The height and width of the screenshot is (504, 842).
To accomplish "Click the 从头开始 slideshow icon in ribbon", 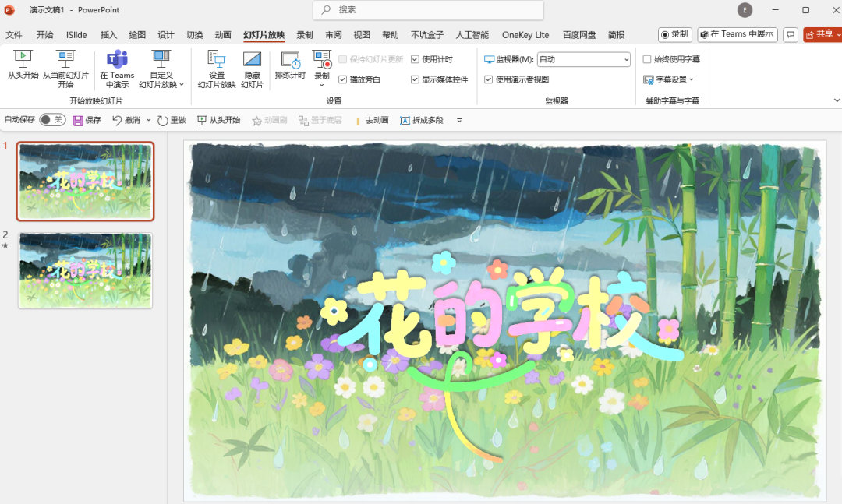I will coord(23,59).
